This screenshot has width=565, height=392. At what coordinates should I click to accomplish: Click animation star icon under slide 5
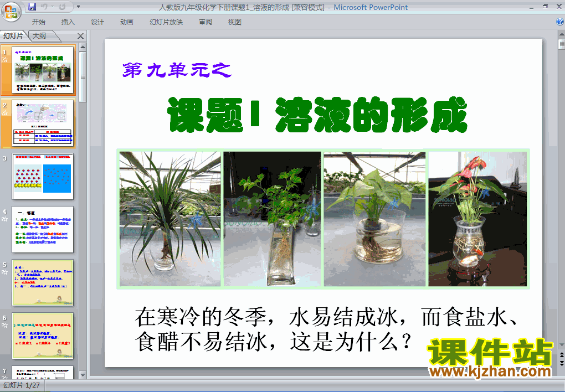click(4, 272)
